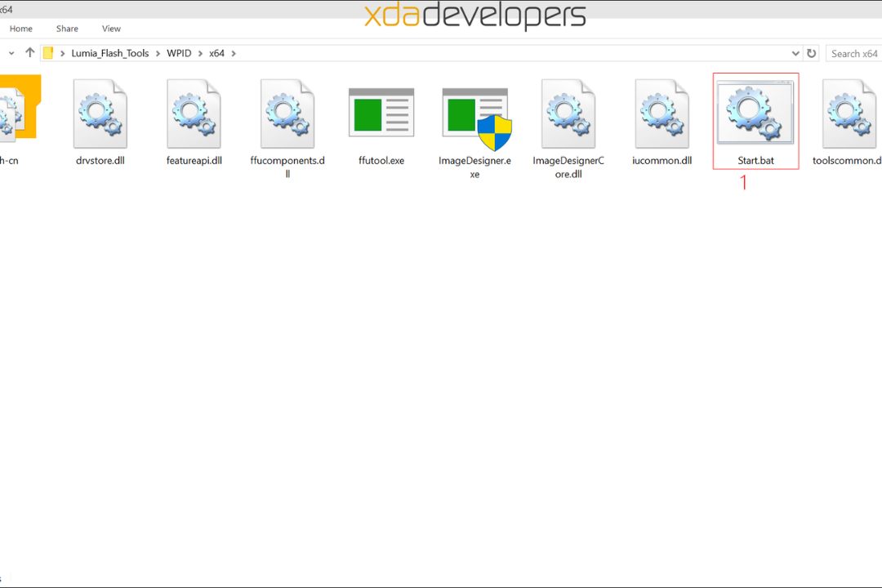
Task: Expand chevron after WPID breadcrumb
Action: tap(200, 53)
